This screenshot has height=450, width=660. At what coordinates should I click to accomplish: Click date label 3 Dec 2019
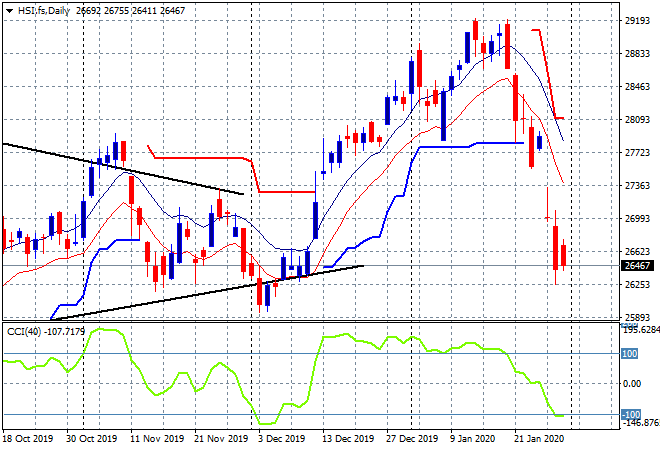[282, 439]
